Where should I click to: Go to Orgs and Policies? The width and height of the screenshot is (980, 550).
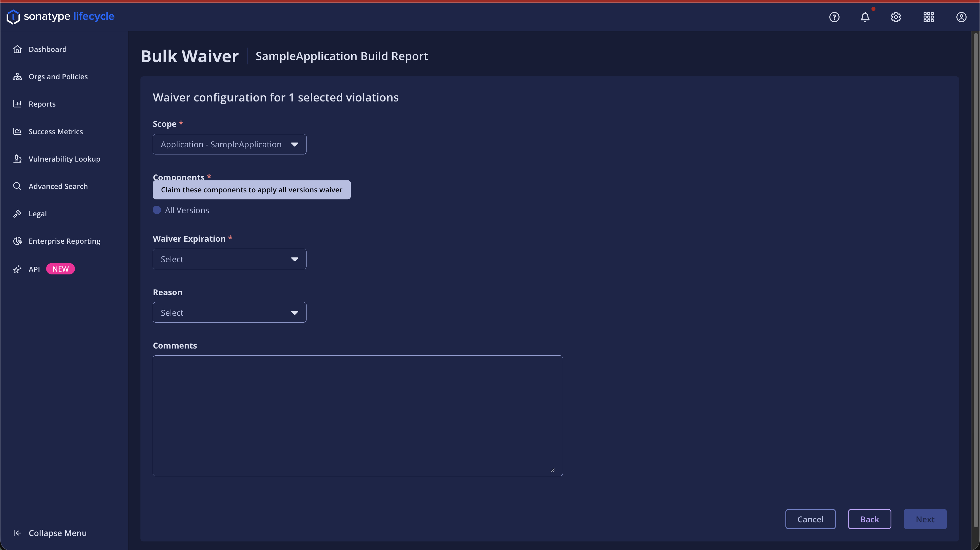tap(58, 76)
